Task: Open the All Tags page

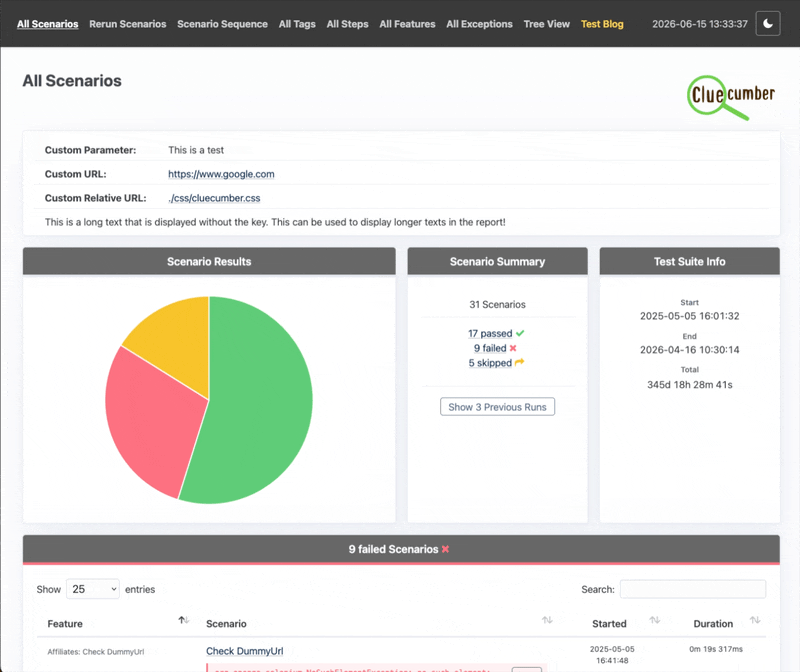Action: (297, 24)
